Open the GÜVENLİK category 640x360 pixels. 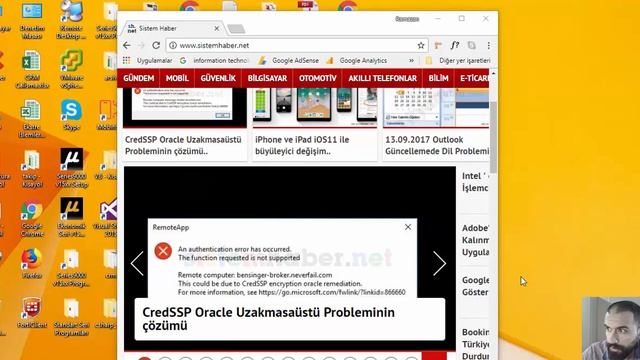click(218, 78)
